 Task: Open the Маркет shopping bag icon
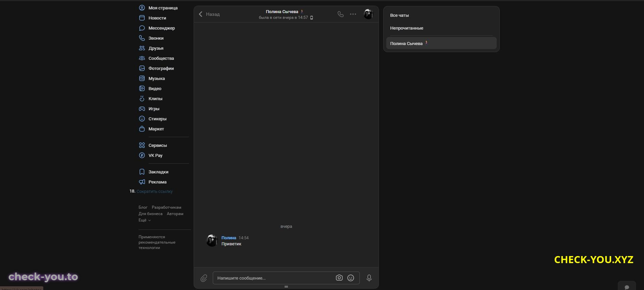[142, 129]
